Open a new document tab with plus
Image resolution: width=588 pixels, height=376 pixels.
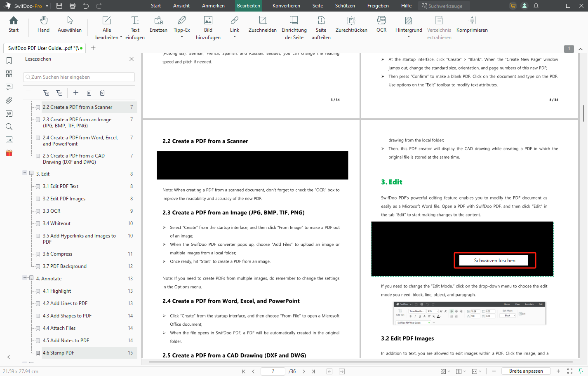[x=93, y=48]
